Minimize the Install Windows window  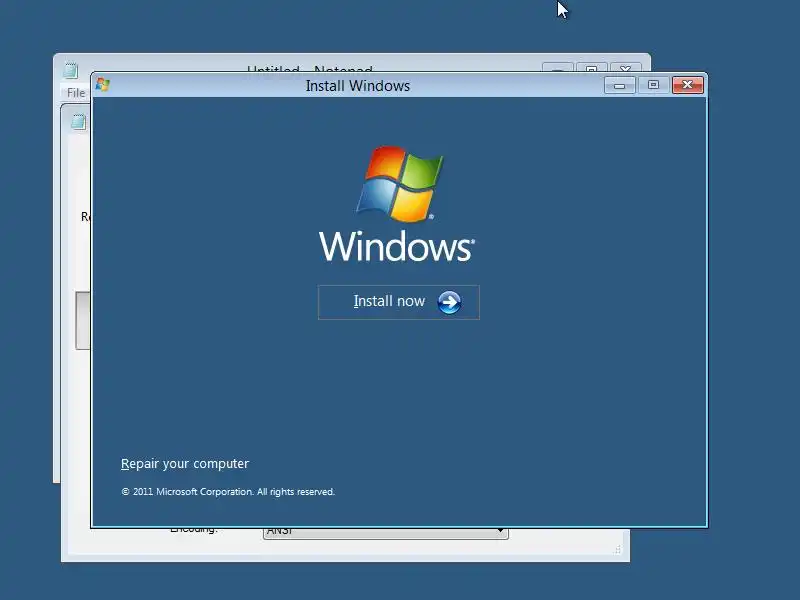click(x=619, y=85)
